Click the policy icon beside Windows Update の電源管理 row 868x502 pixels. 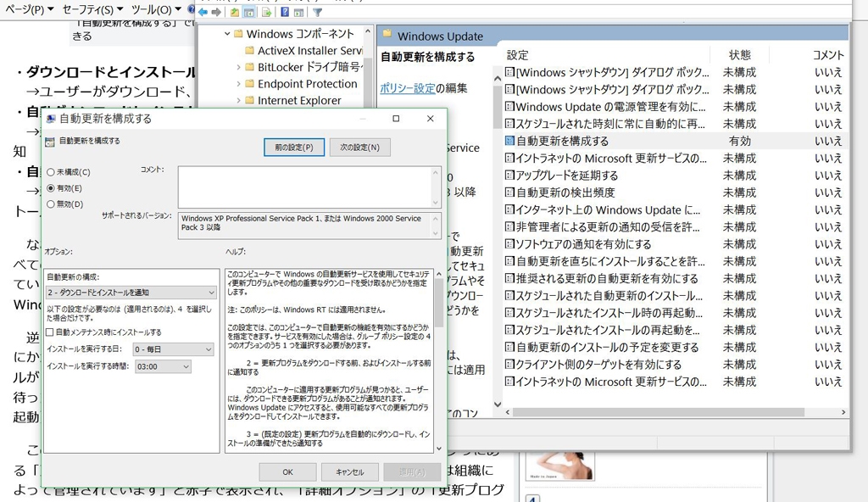[509, 106]
